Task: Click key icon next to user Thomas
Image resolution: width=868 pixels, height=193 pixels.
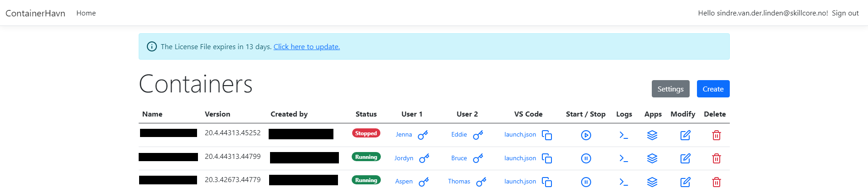Action: (481, 182)
